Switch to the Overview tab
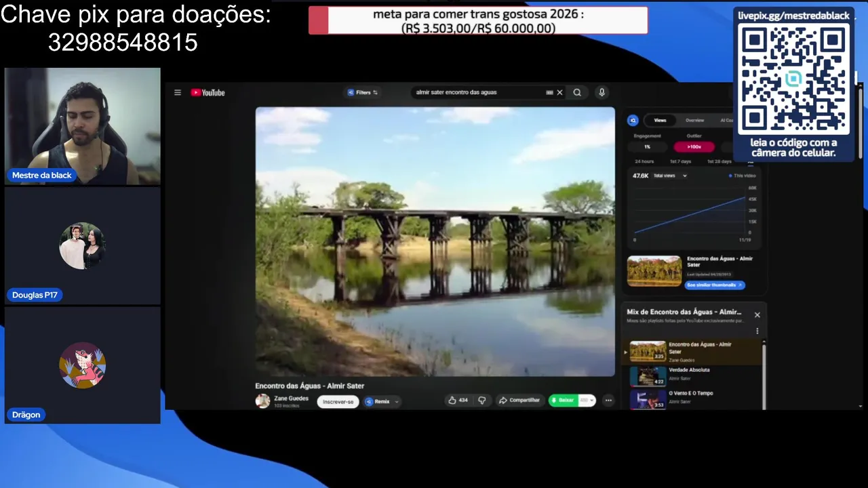868x488 pixels. [x=694, y=120]
